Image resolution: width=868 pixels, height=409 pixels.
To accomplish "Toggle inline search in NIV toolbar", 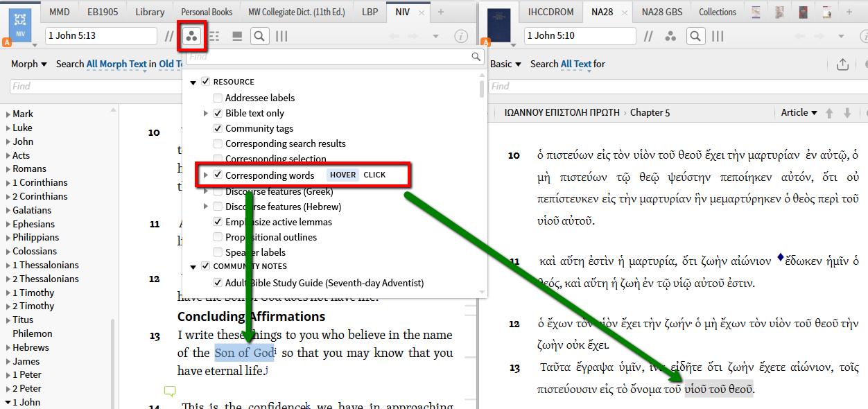I will coord(259,36).
